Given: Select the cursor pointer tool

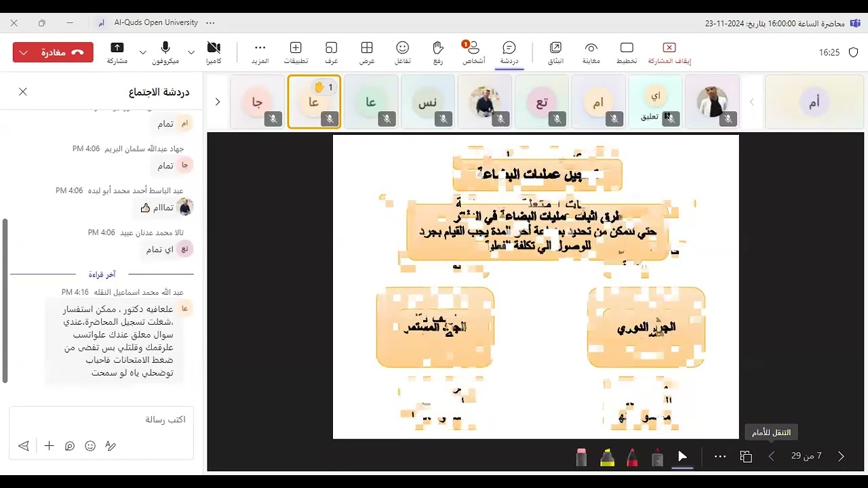Looking at the screenshot, I should (x=683, y=457).
